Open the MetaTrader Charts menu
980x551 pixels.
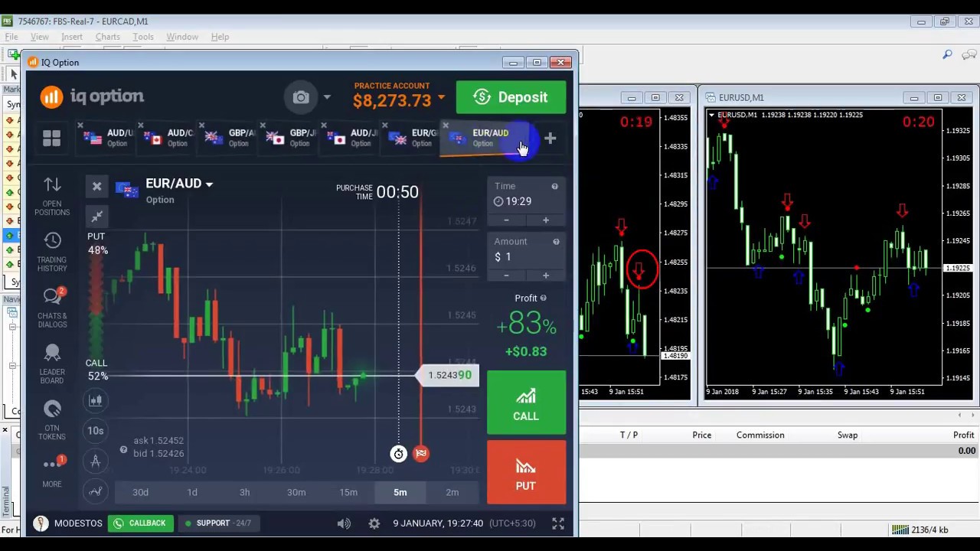[x=107, y=37]
